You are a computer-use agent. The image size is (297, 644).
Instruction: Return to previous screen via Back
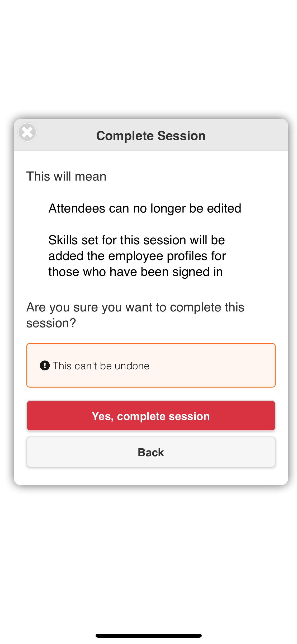(x=151, y=452)
